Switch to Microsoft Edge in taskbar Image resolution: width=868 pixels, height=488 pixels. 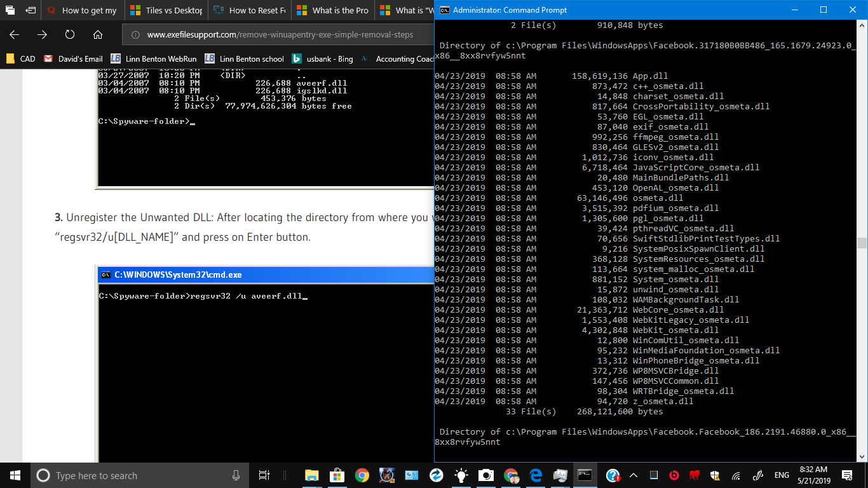(536, 475)
